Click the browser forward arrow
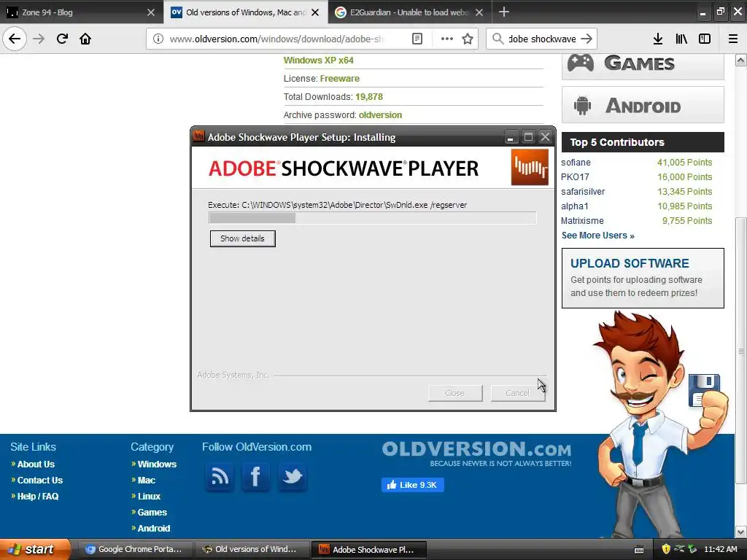Viewport: 747px width, 560px height. (39, 39)
